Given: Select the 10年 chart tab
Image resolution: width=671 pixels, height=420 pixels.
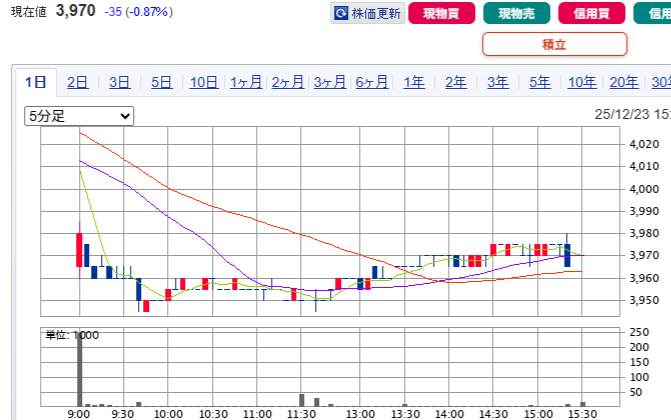Looking at the screenshot, I should pyautogui.click(x=582, y=83).
